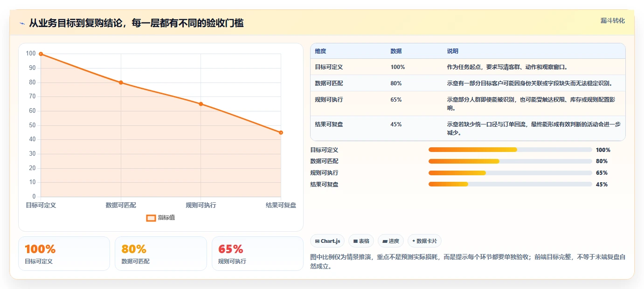Click the y-axis value 50
The width and height of the screenshot is (644, 289).
click(32, 125)
